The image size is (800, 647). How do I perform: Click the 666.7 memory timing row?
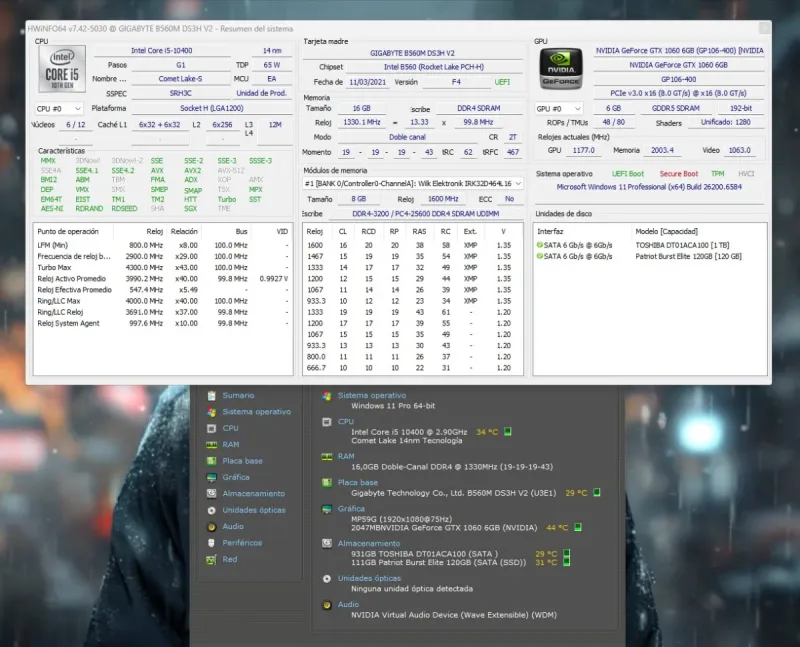click(412, 367)
